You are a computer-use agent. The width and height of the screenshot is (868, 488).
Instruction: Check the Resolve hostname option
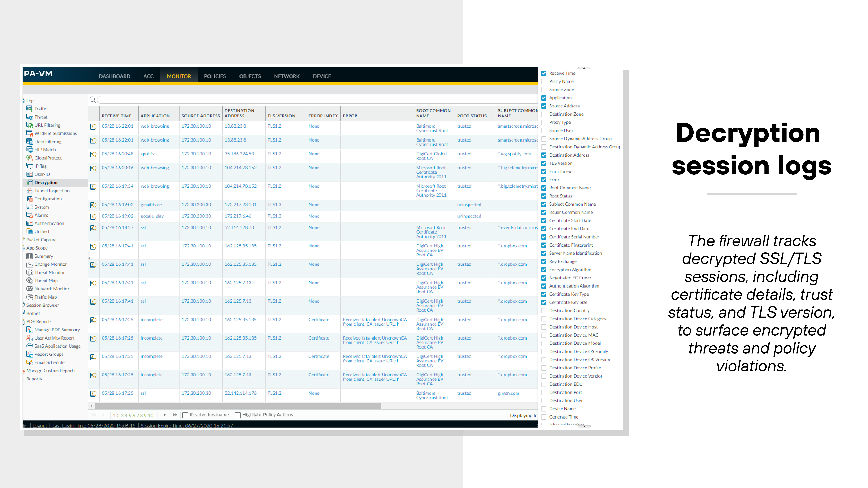[x=185, y=415]
